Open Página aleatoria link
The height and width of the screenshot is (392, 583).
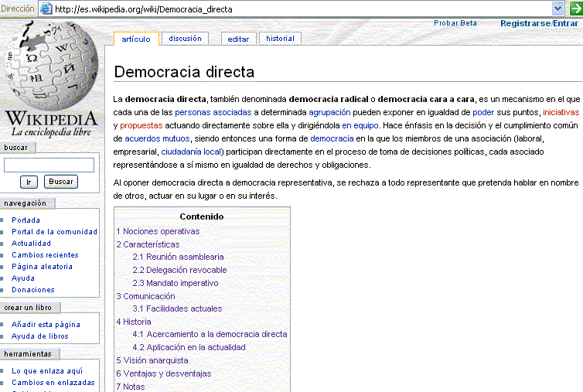(x=42, y=267)
